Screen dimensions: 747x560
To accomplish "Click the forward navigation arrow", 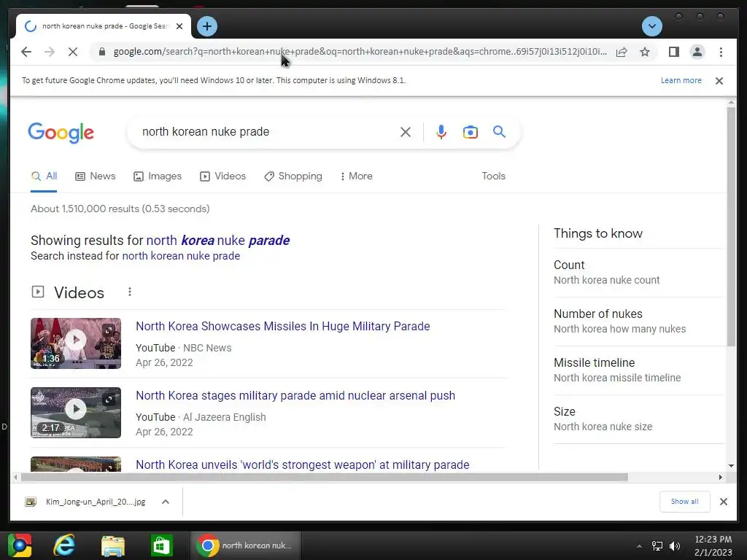I will (49, 52).
